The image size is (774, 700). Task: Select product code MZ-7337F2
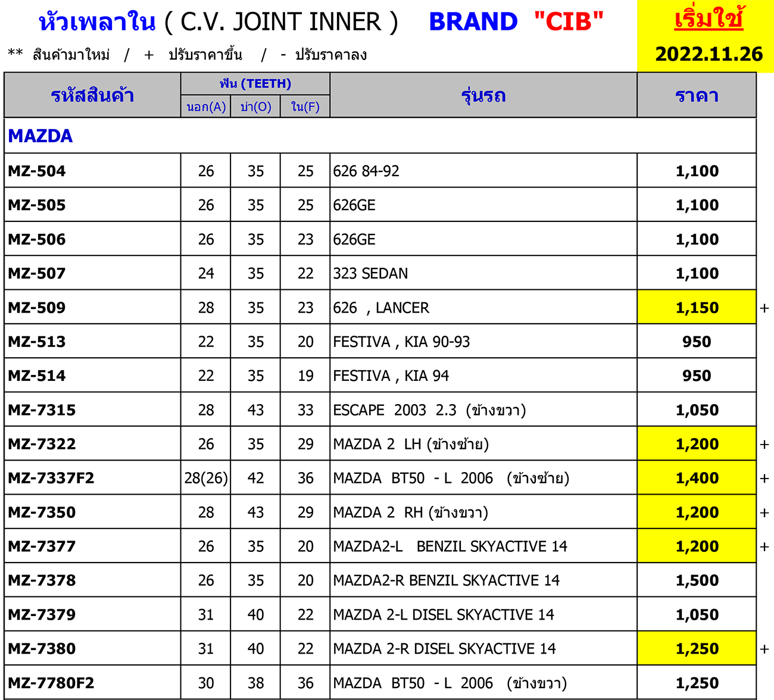(x=51, y=478)
